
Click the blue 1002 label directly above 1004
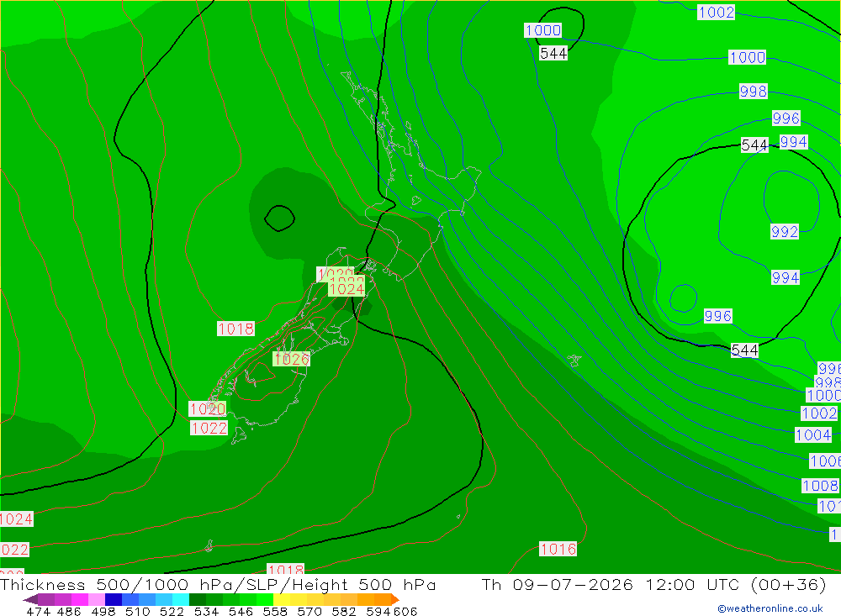pos(819,413)
